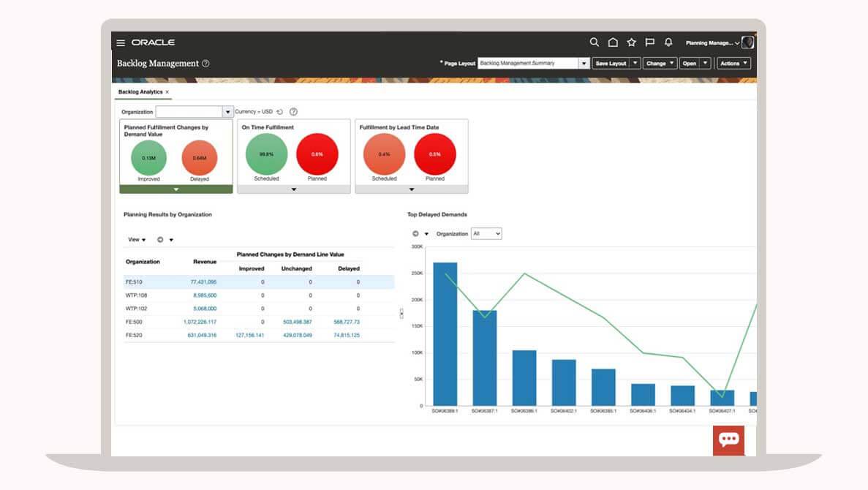Click the chat bubble help icon

pos(728,440)
